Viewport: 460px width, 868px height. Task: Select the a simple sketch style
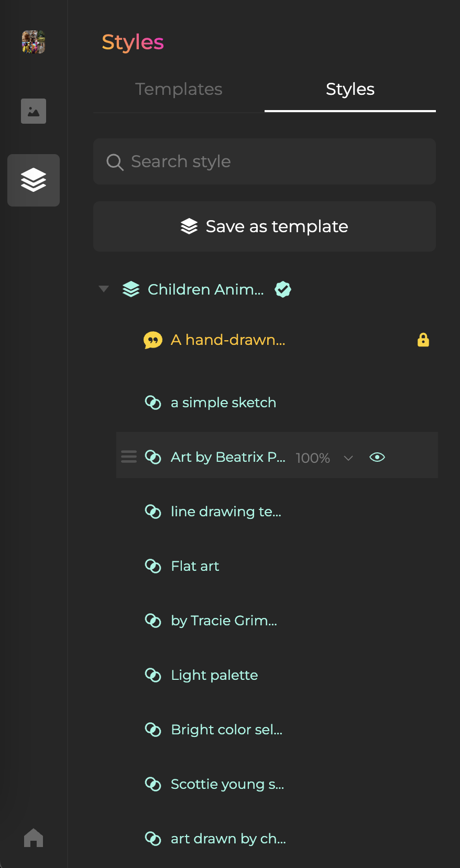(x=223, y=403)
